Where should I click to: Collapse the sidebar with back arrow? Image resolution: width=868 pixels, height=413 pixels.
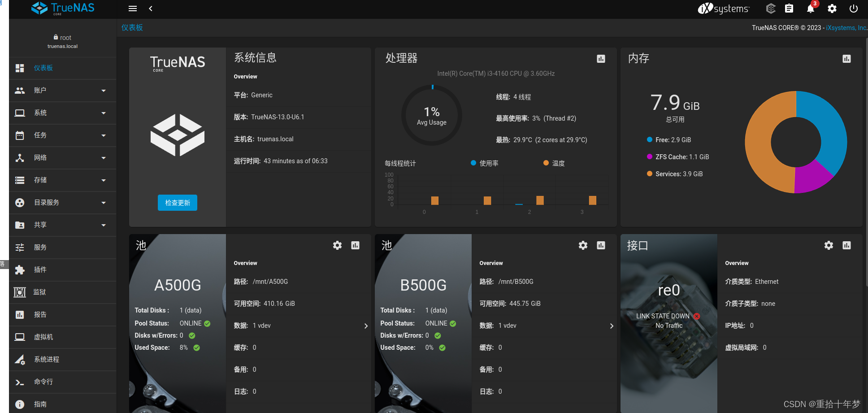(151, 9)
